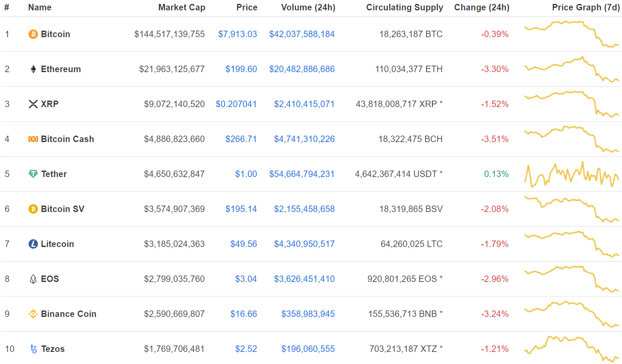This screenshot has height=364, width=622.
Task: Click supply 18,263,187 BTC
Action: [411, 34]
